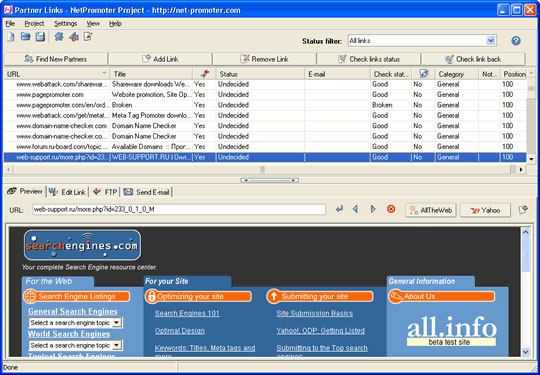The width and height of the screenshot is (540, 375).
Task: Select www.pagepromoter.com row
Action: (265, 94)
